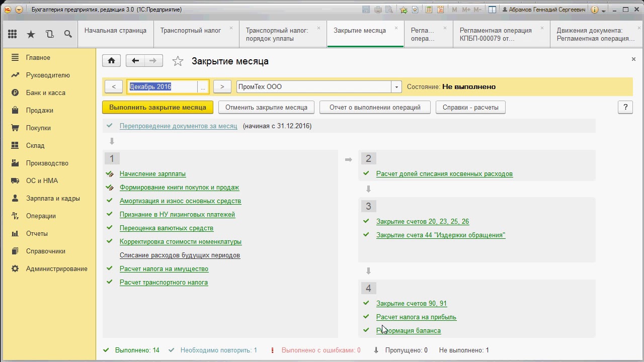
Task: Close the Закрытие месяца form with X
Action: pos(633,59)
